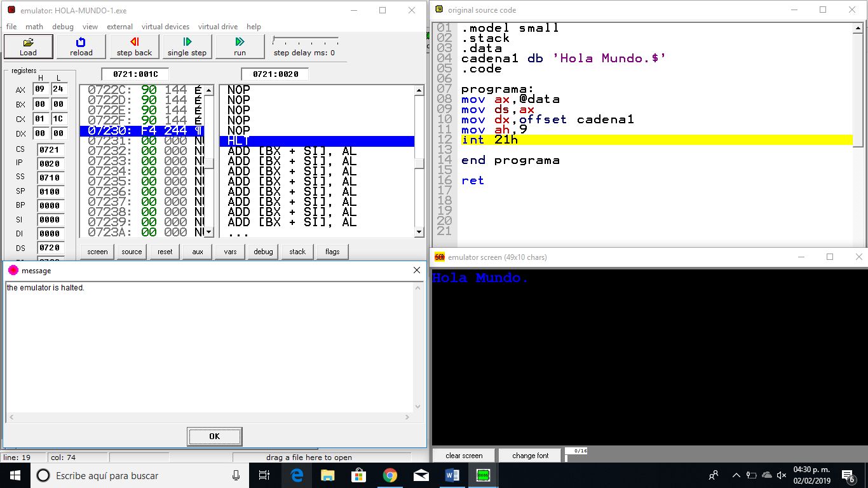This screenshot has width=868, height=488.
Task: Click the microphone icon in search box
Action: click(x=236, y=475)
